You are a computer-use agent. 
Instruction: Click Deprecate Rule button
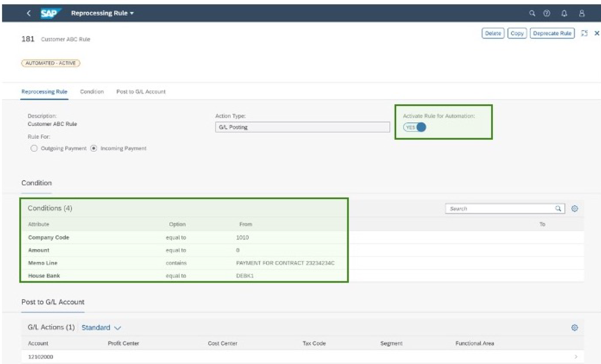coord(552,33)
